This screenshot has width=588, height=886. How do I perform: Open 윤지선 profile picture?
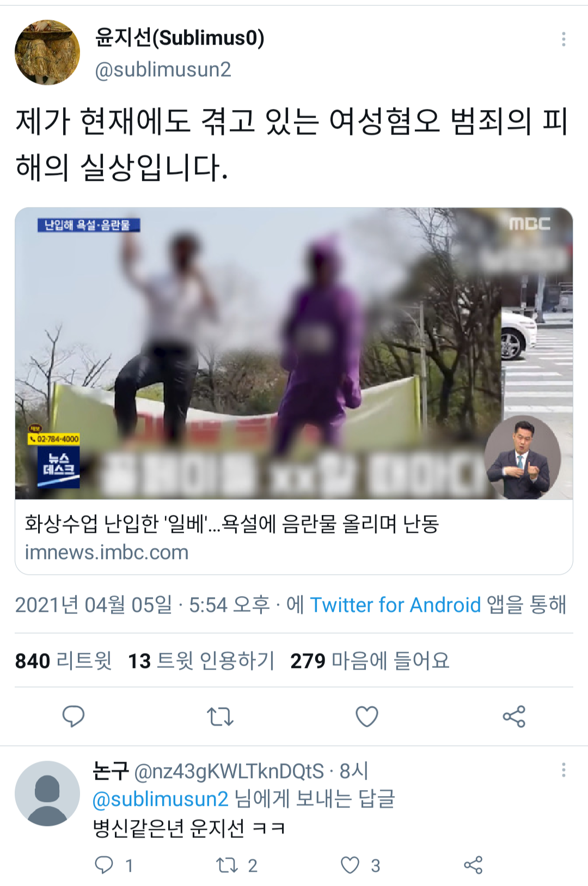pos(47,52)
